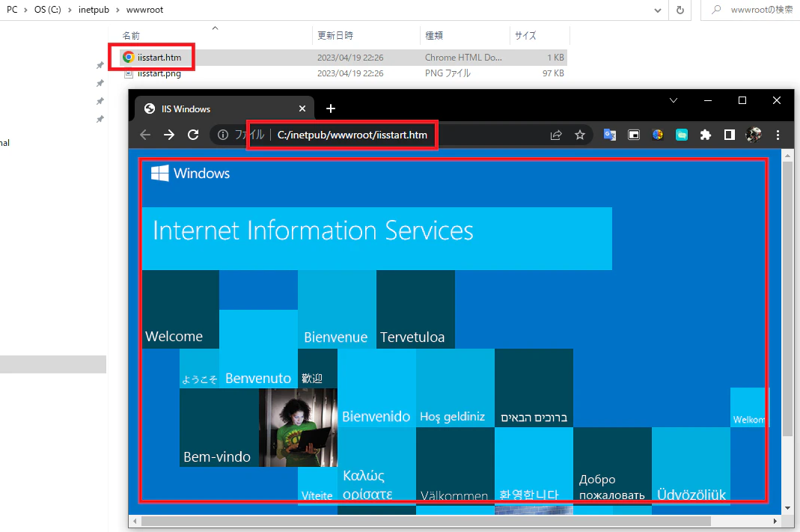Image resolution: width=800 pixels, height=532 pixels.
Task: Sort by 種類 column header
Action: 434,35
